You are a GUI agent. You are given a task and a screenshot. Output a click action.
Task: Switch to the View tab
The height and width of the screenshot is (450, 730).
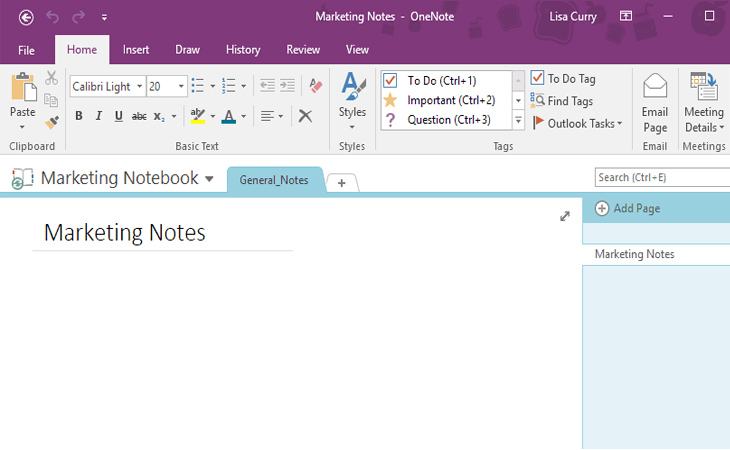pyautogui.click(x=357, y=49)
